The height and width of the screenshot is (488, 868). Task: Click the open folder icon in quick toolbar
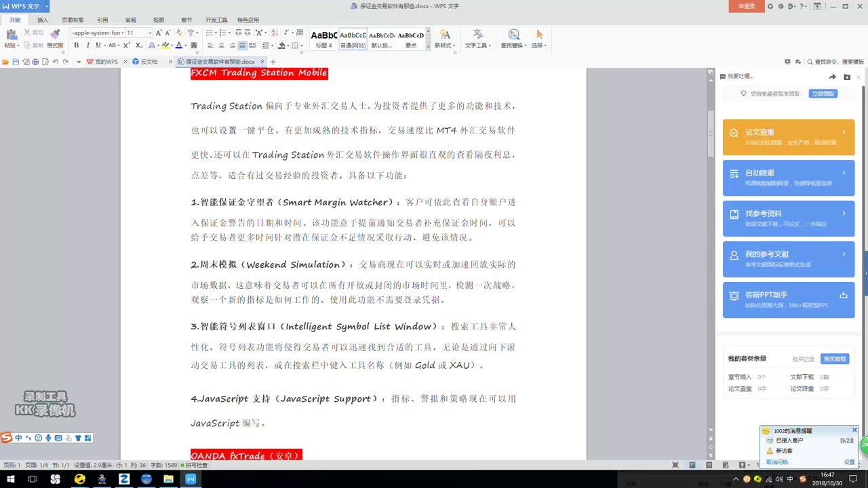(x=5, y=62)
